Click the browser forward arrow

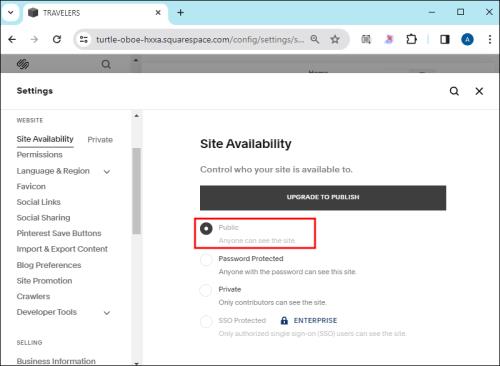tap(34, 39)
